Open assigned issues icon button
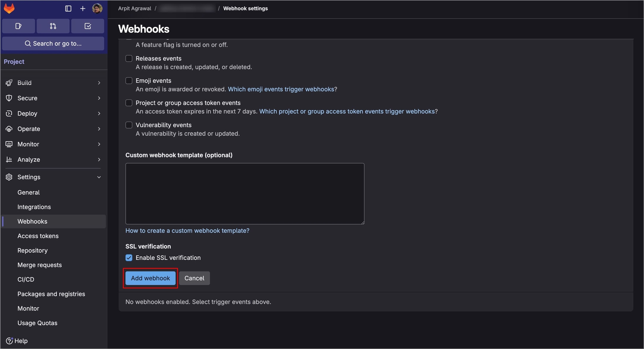Screen dimensions: 644x349 pos(18,26)
